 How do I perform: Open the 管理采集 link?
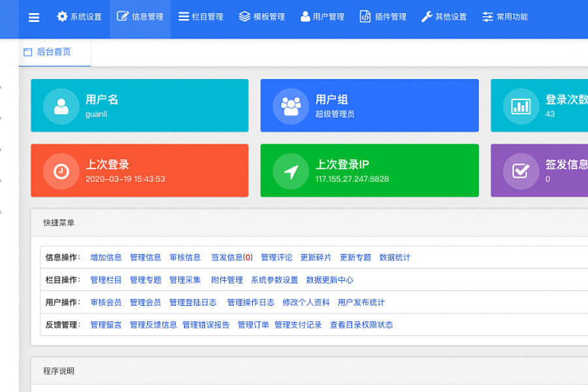pyautogui.click(x=186, y=280)
